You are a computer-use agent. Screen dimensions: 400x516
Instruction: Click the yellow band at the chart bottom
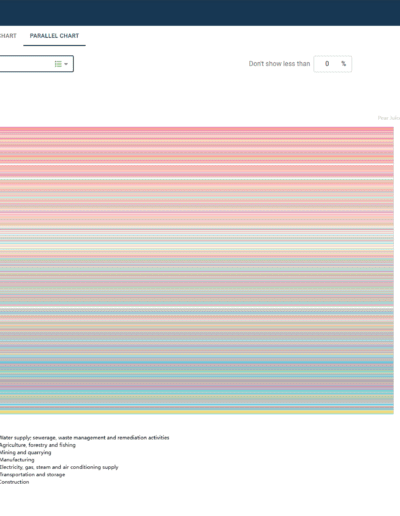pos(197,412)
